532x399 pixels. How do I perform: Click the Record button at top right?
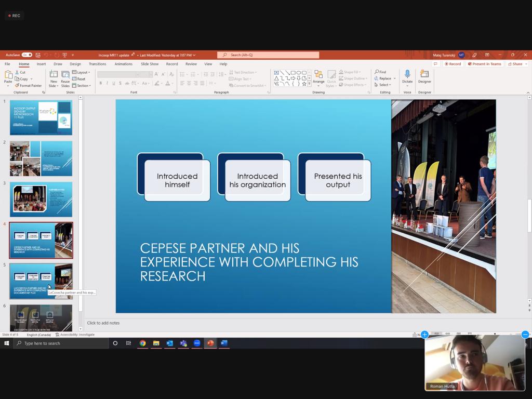pos(453,64)
